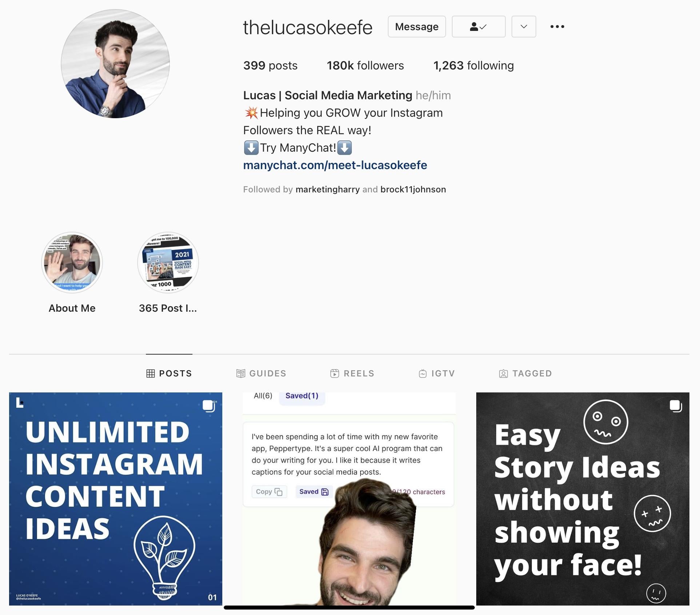Open the manychat.com/meet-lucasokeefe link
Image resolution: width=700 pixels, height=615 pixels.
tap(335, 165)
